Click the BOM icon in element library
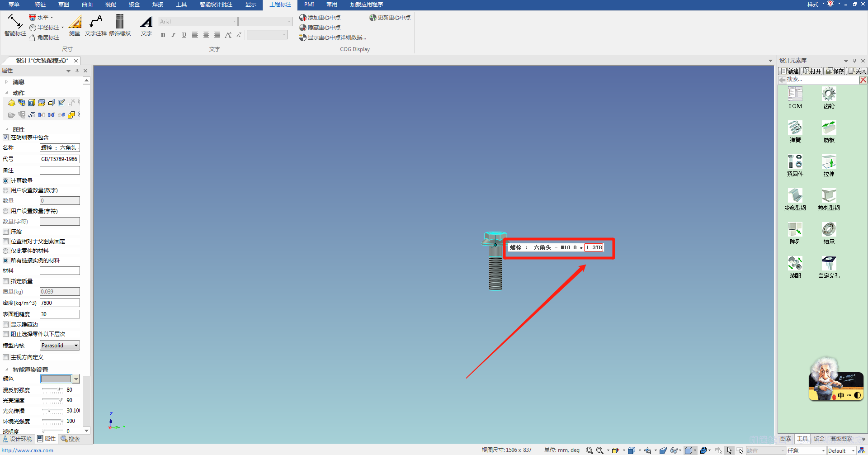868x455 pixels. [795, 98]
